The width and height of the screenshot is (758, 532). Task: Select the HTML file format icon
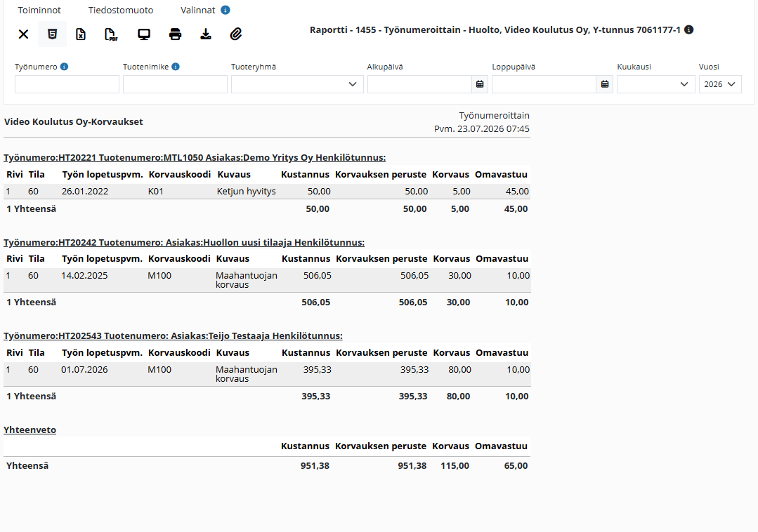52,34
